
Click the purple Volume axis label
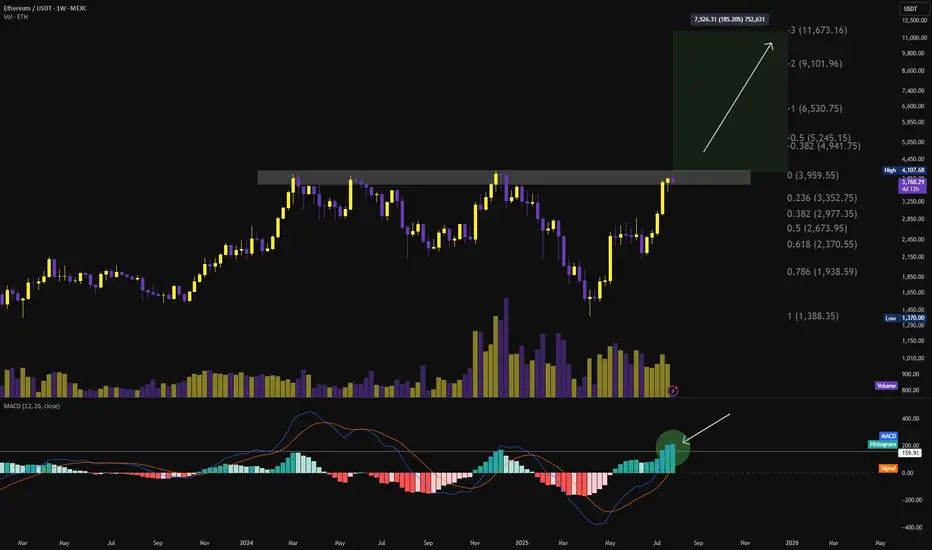click(886, 385)
